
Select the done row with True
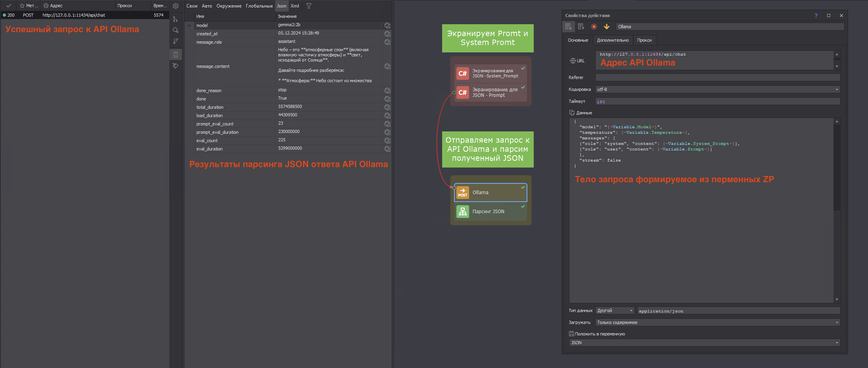pos(288,99)
